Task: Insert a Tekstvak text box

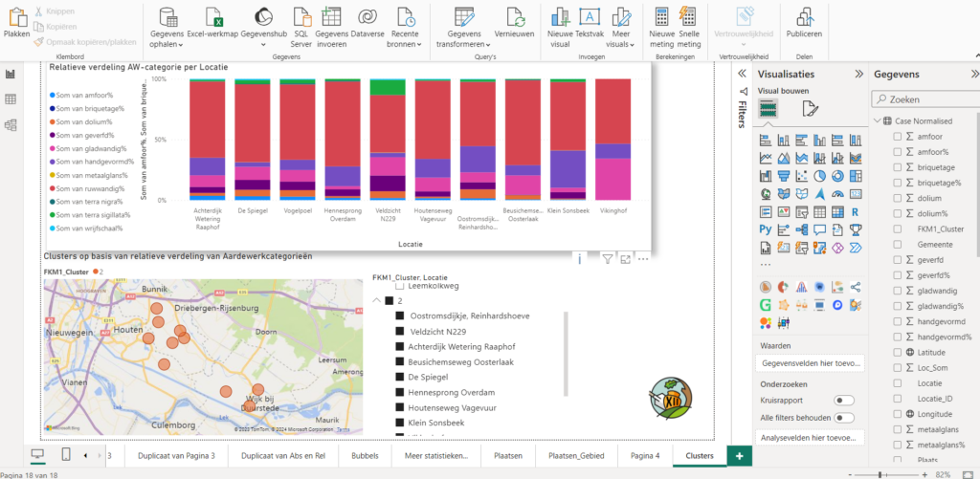Action: click(590, 18)
